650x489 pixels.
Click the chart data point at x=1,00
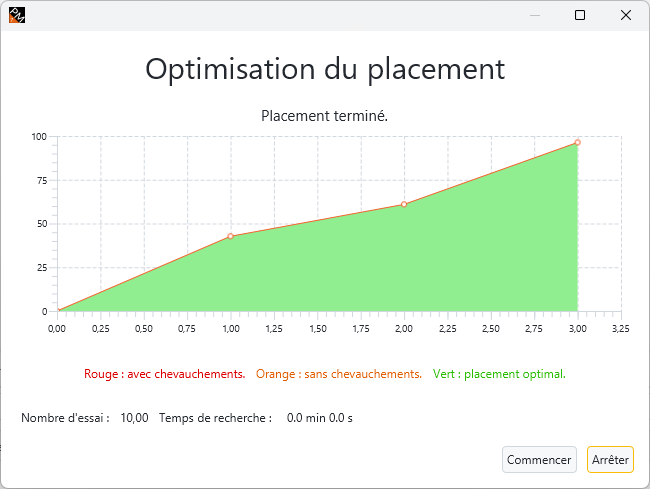(x=231, y=236)
